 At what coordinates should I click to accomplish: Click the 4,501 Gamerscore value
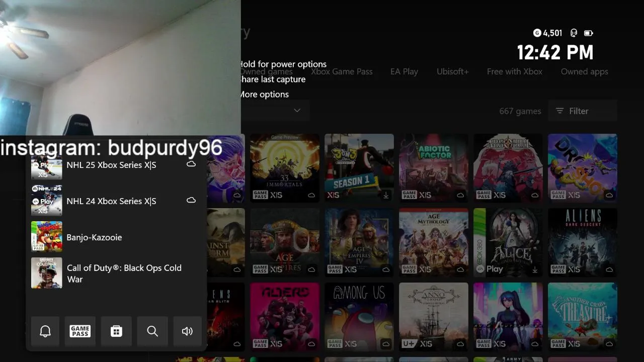553,33
